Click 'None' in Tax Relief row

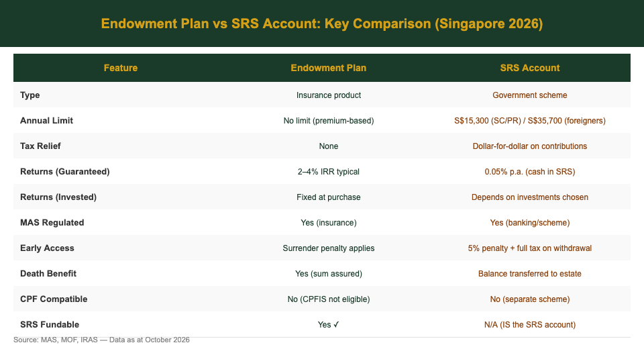329,146
